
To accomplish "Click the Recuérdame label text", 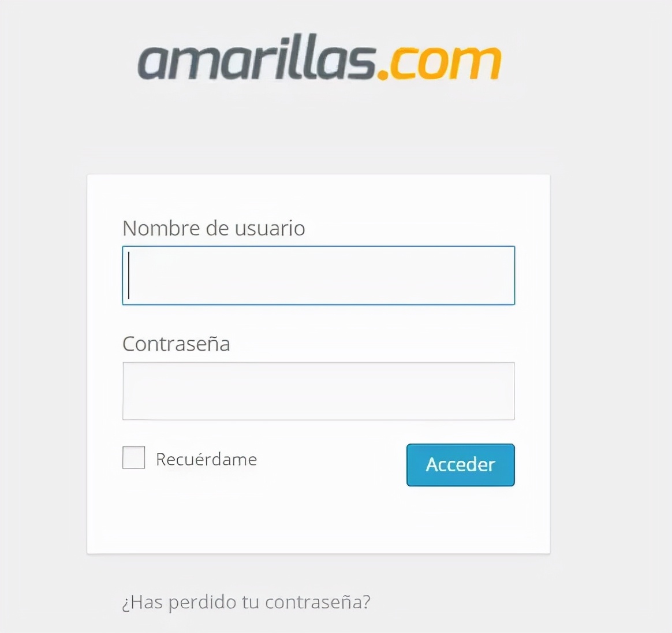I will pyautogui.click(x=207, y=459).
